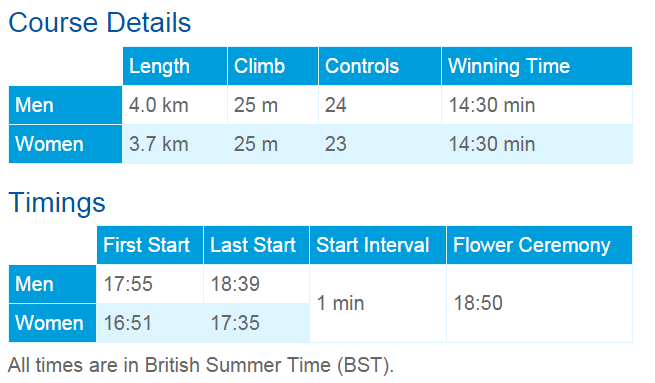Click the 4.0 km length cell
Screen dimensions: 655x383
tap(175, 105)
